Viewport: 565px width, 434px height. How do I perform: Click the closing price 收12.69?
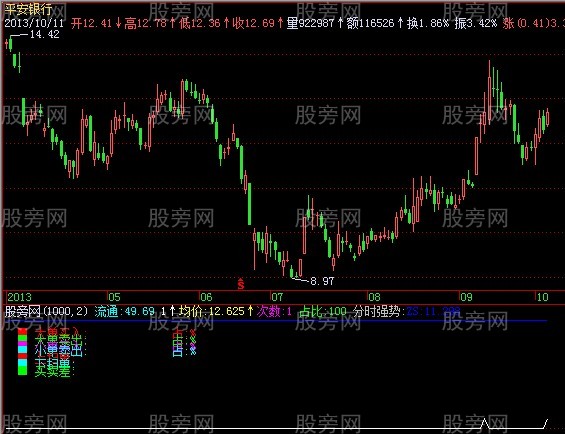pos(253,23)
